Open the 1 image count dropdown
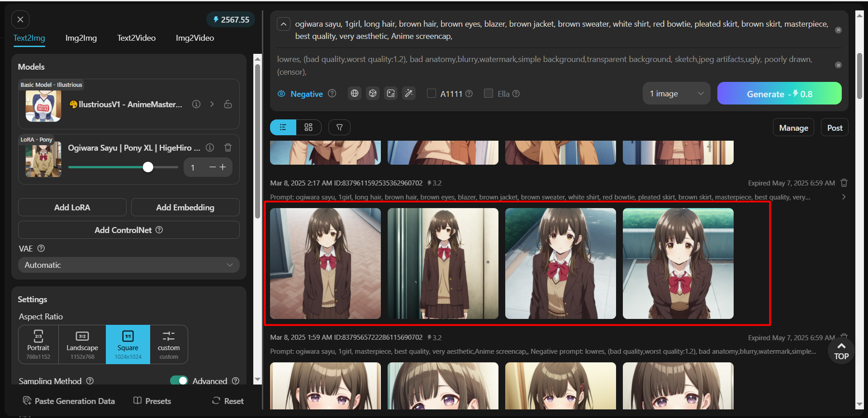Screen dimensions: 868x418 coord(677,94)
